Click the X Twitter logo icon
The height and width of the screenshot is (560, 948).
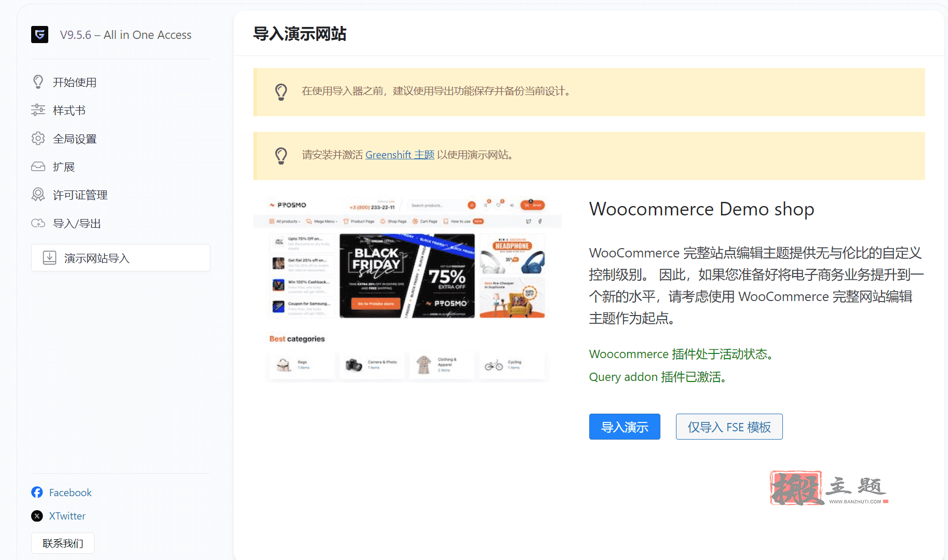[x=37, y=516]
